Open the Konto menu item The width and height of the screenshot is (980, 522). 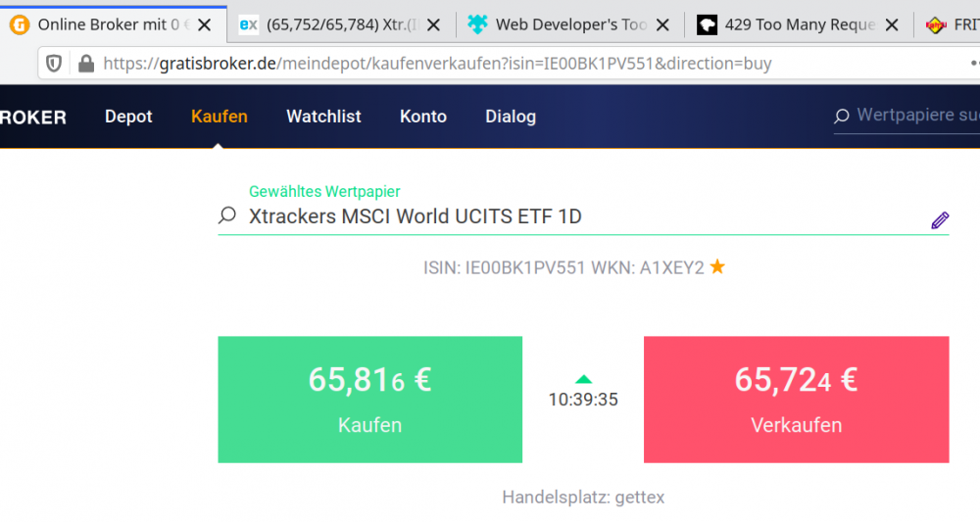coord(423,117)
